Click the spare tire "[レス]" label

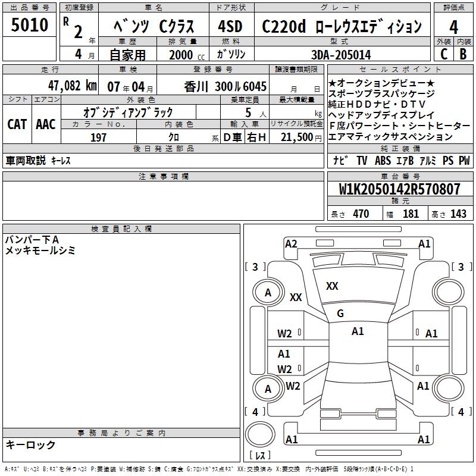tap(260, 455)
